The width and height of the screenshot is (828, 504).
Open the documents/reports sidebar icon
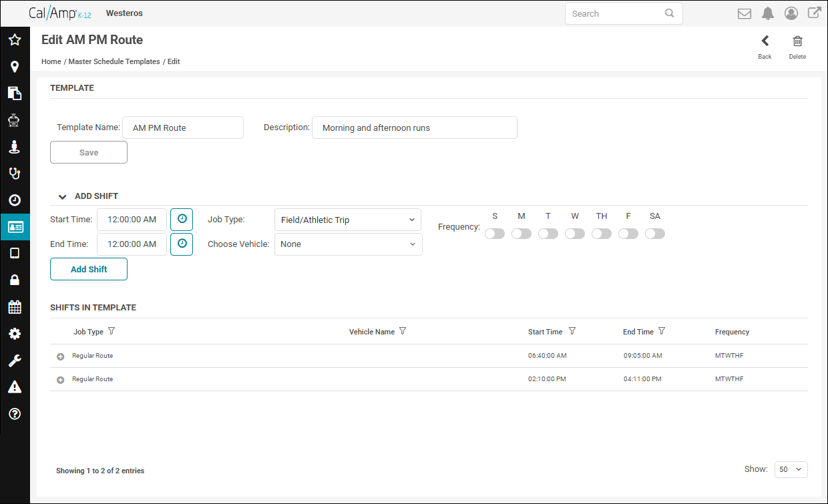pos(15,93)
